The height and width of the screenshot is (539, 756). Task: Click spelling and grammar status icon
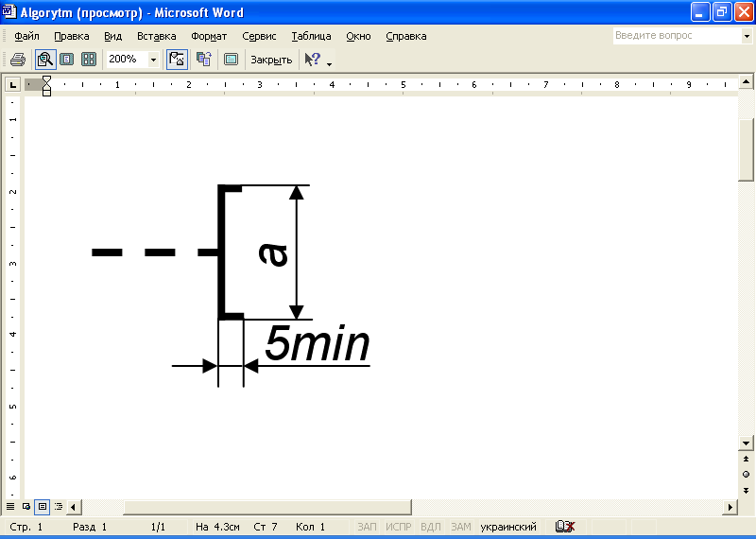click(564, 527)
